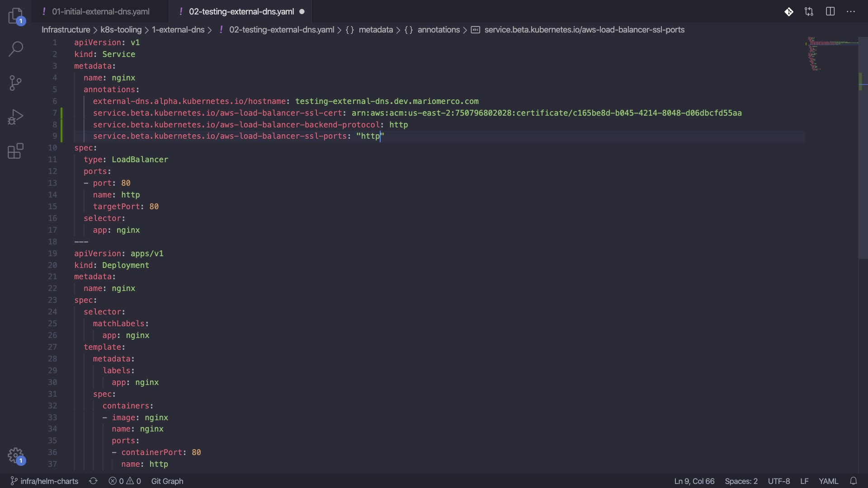Open the Extensions view icon
This screenshot has width=868, height=488.
point(16,151)
